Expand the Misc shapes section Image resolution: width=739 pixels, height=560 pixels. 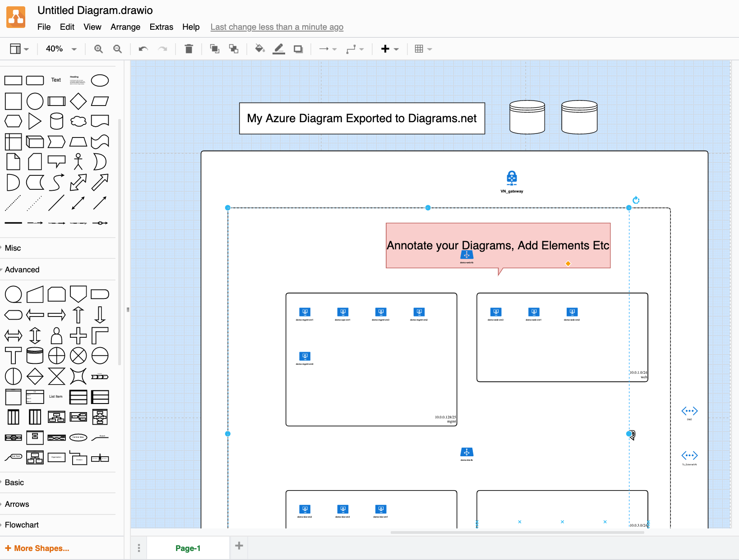coord(13,248)
